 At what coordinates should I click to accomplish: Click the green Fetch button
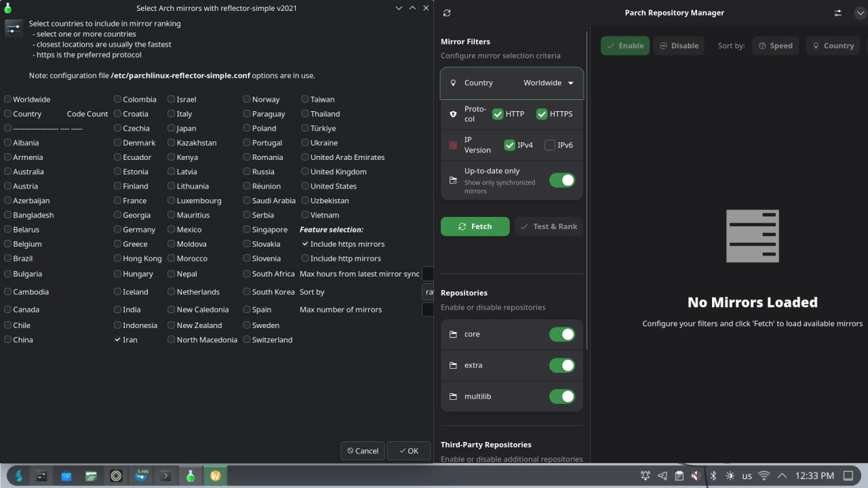[475, 226]
